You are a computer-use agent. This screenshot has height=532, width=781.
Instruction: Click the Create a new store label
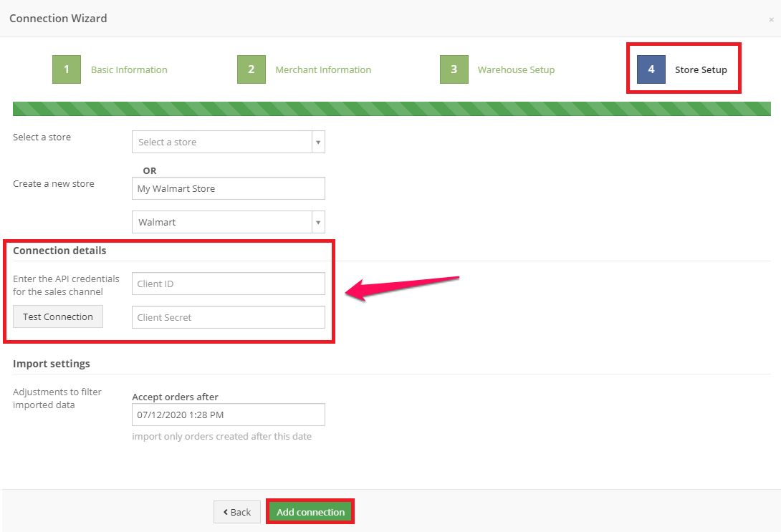[x=53, y=183]
